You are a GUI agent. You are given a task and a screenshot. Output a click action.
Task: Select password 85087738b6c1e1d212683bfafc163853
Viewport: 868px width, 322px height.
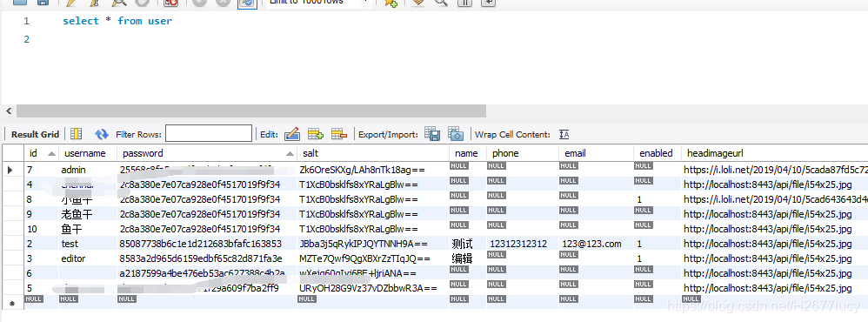point(207,244)
